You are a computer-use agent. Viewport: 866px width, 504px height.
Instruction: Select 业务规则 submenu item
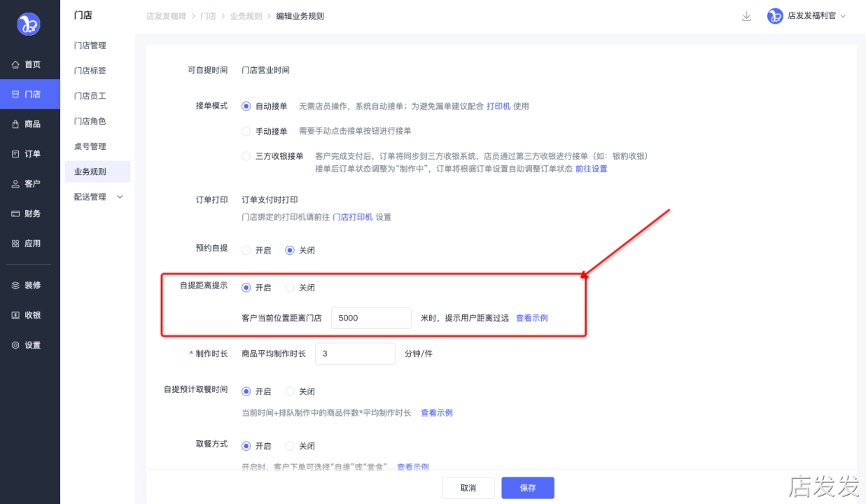[97, 171]
